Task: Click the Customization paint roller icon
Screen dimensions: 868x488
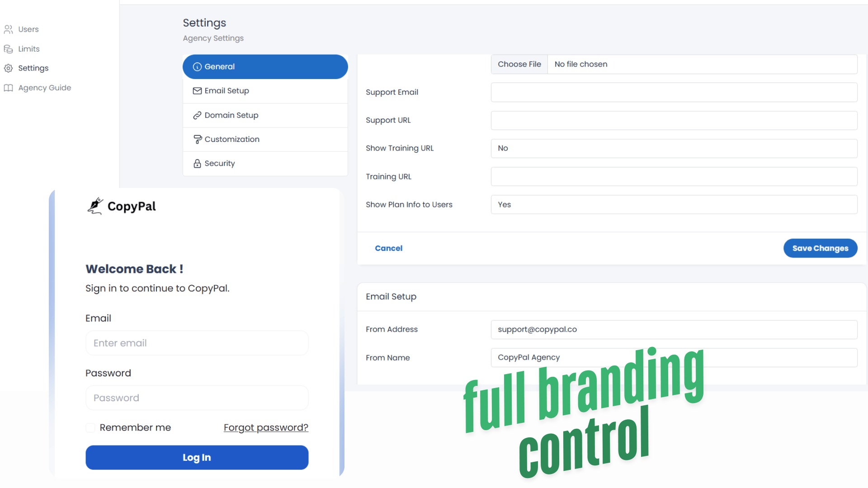Action: coord(197,139)
